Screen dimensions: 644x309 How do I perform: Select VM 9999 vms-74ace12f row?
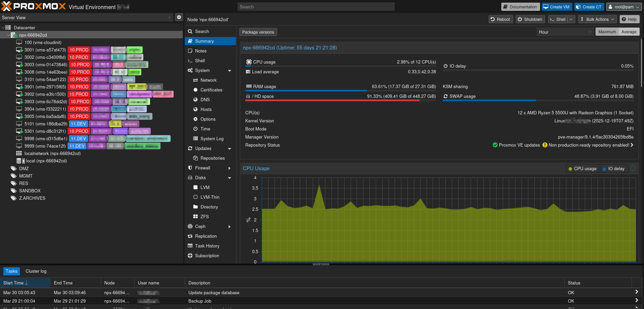point(92,146)
